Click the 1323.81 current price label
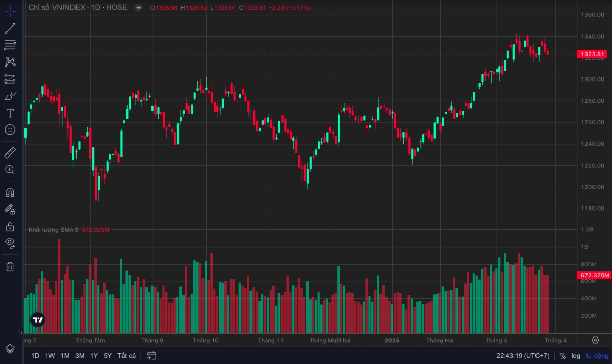This screenshot has width=612, height=364. pyautogui.click(x=592, y=54)
